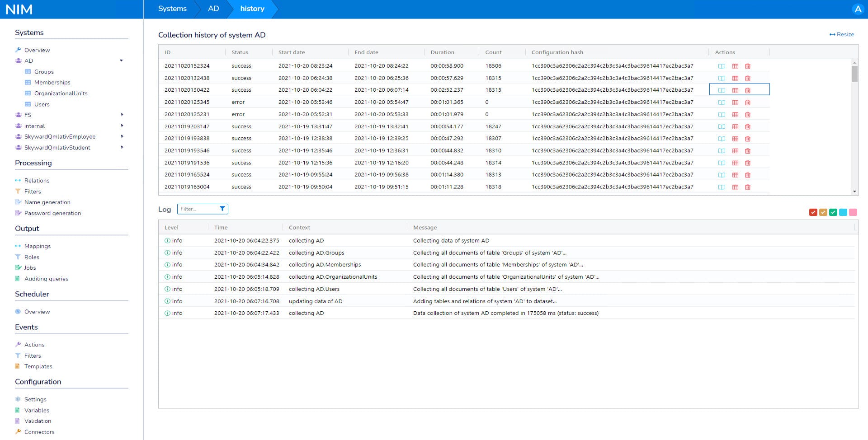This screenshot has height=440, width=868.
Task: Open the history breadcrumb tab
Action: pos(252,9)
